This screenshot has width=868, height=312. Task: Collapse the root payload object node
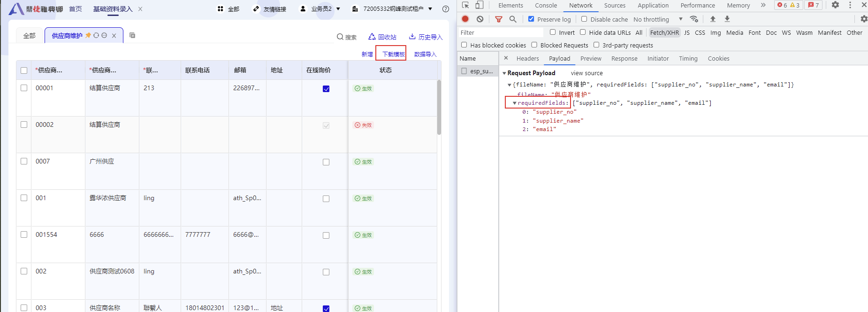click(510, 85)
